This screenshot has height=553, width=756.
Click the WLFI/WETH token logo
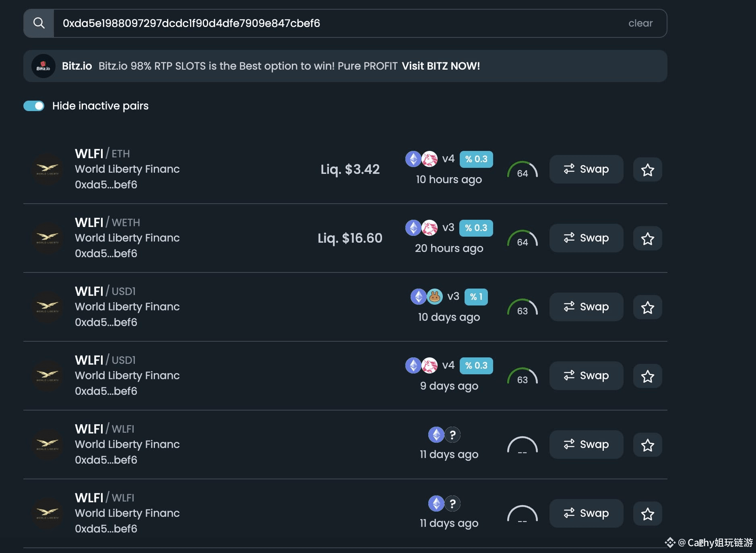[x=48, y=238]
